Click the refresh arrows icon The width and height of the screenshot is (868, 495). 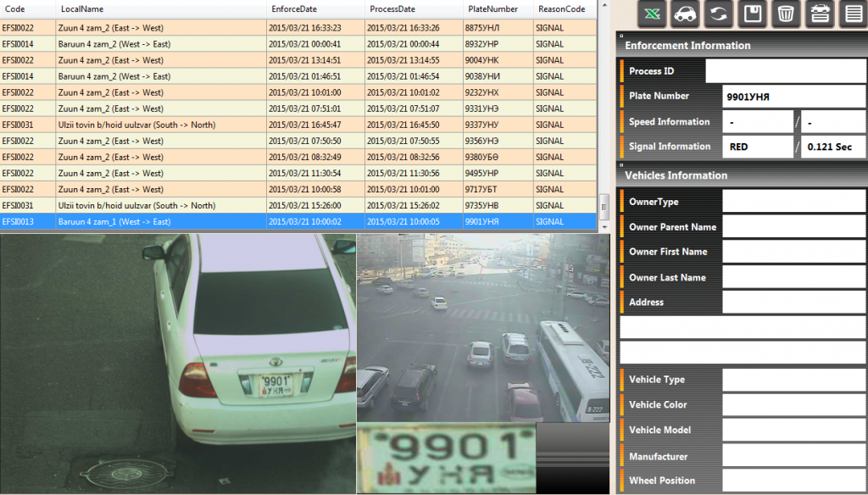click(719, 14)
